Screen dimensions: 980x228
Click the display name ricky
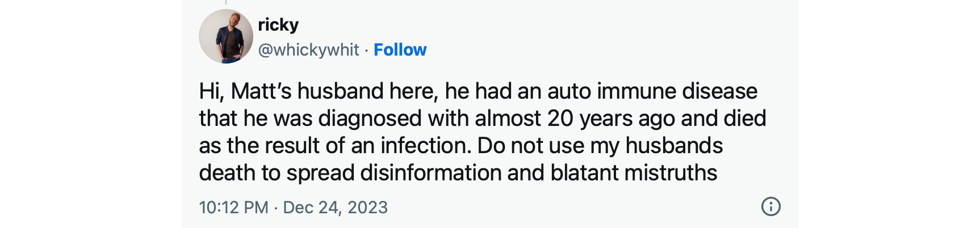point(278,25)
